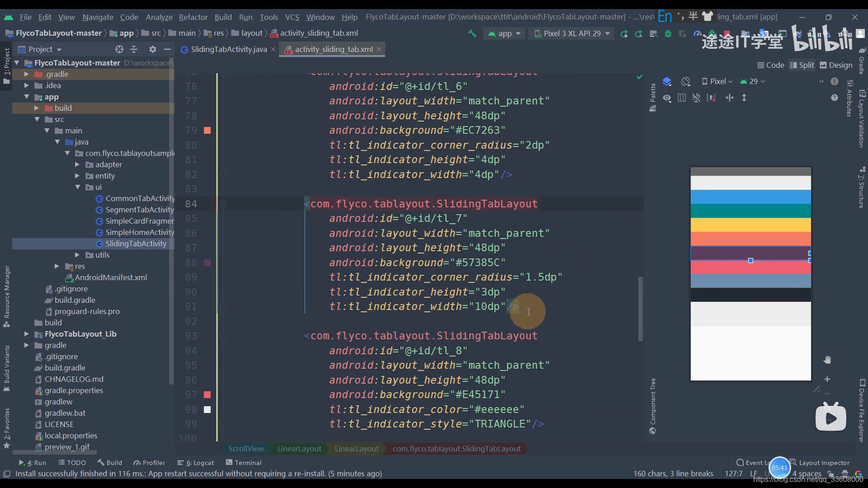Click the Debug app bug icon
868x488 pixels.
coord(668,33)
